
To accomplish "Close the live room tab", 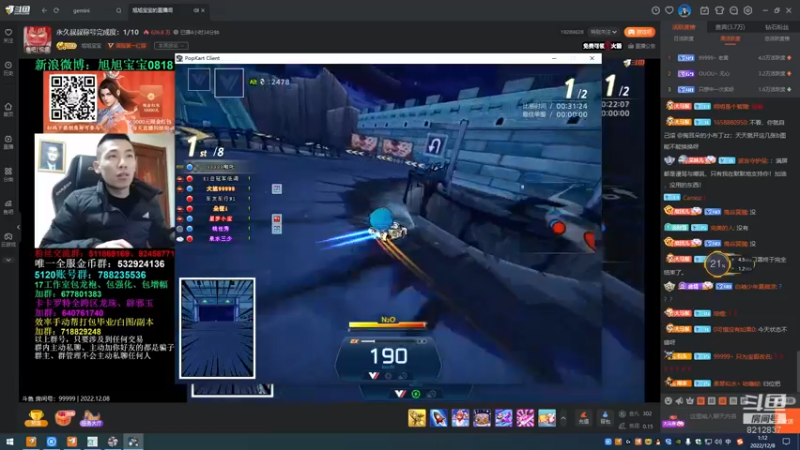I will tap(203, 10).
